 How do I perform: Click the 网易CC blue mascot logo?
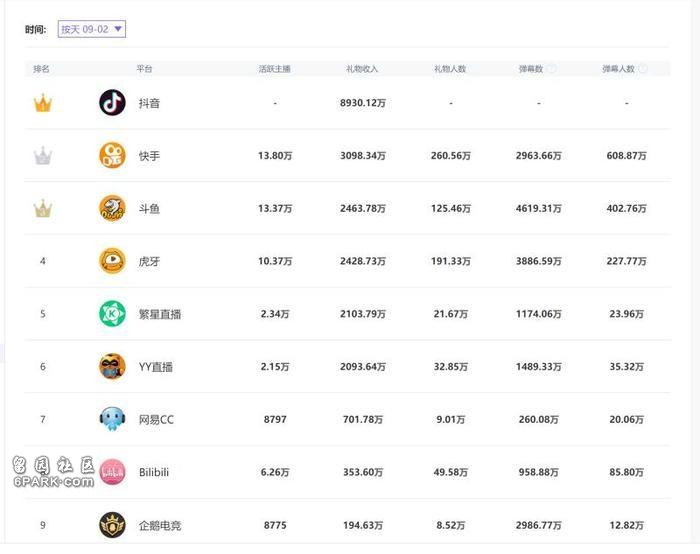coord(112,419)
